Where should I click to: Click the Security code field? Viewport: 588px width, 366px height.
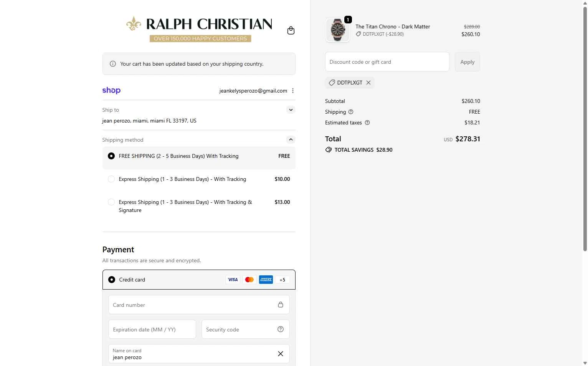[x=246, y=329]
